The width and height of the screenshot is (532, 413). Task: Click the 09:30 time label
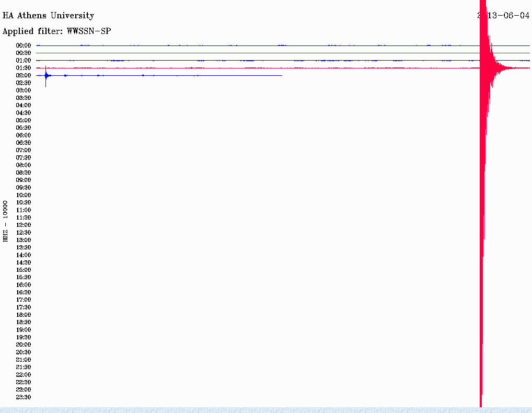pyautogui.click(x=24, y=187)
